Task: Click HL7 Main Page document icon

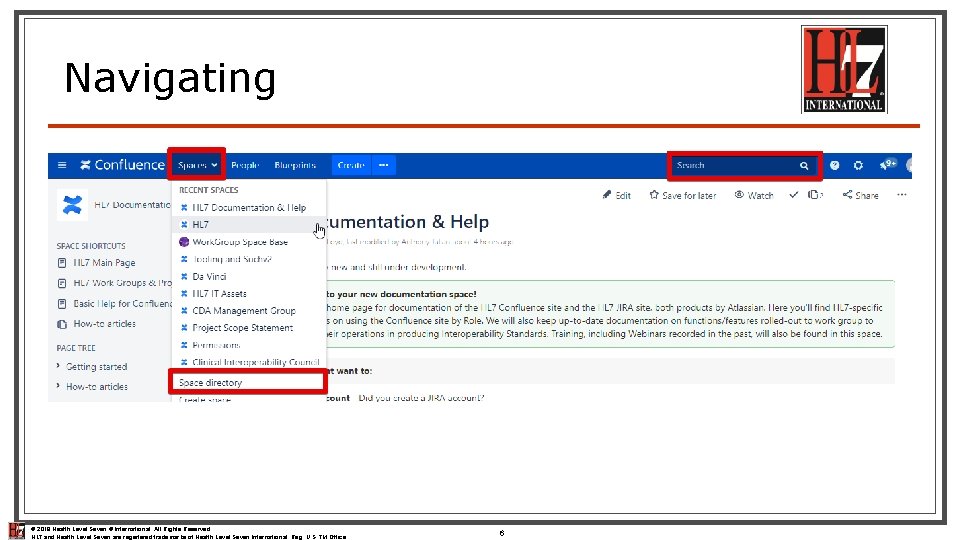Action: tap(62, 263)
